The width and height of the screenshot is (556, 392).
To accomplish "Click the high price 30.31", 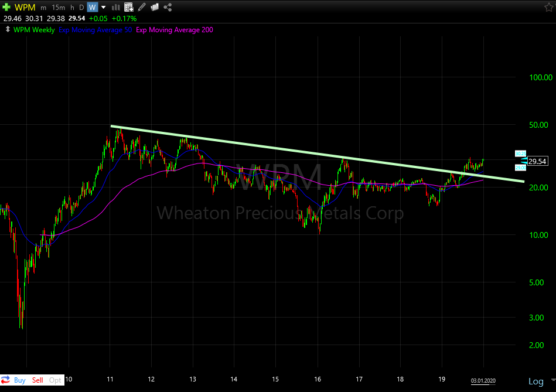I will pos(34,18).
